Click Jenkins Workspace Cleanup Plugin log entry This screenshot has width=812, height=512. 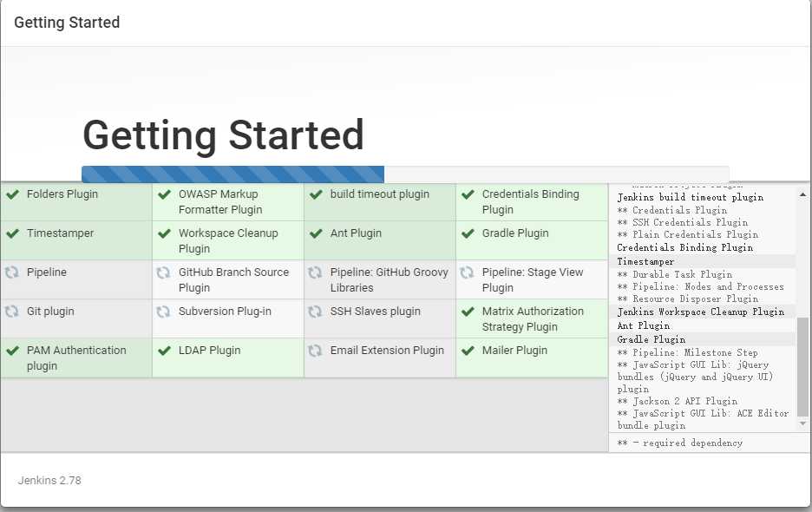coord(701,312)
